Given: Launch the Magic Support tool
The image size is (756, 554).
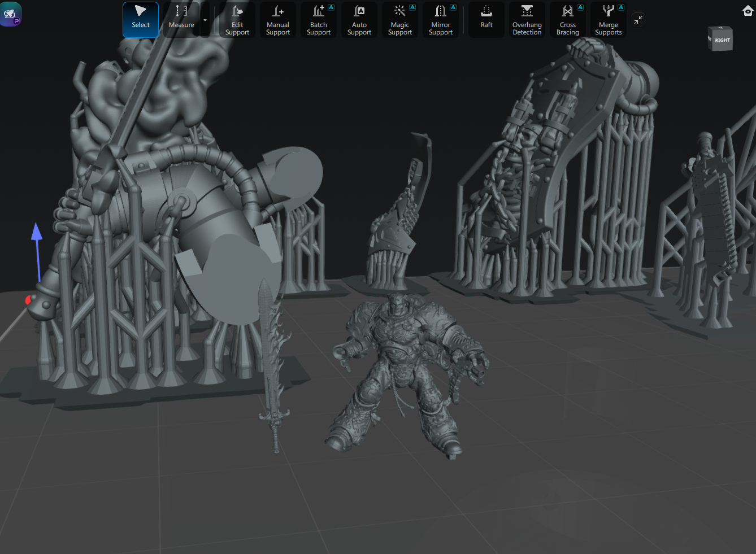Looking at the screenshot, I should click(400, 20).
